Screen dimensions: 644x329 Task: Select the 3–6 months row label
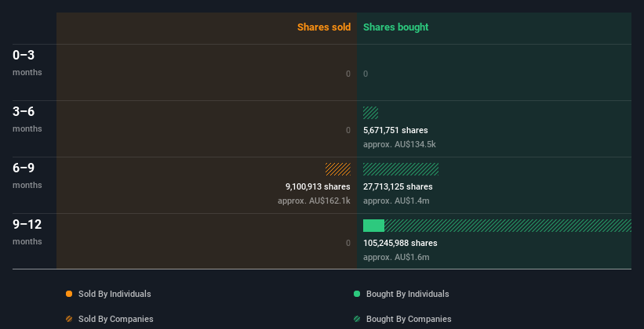[x=27, y=119]
